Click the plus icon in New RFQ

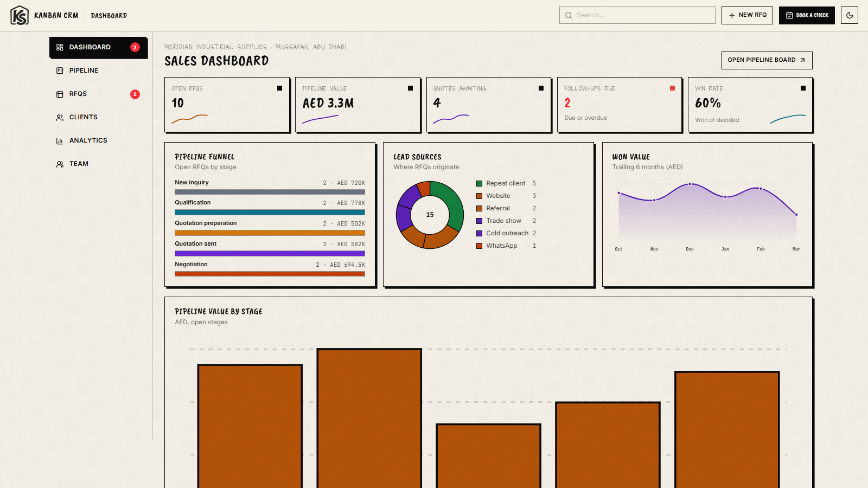coord(732,15)
